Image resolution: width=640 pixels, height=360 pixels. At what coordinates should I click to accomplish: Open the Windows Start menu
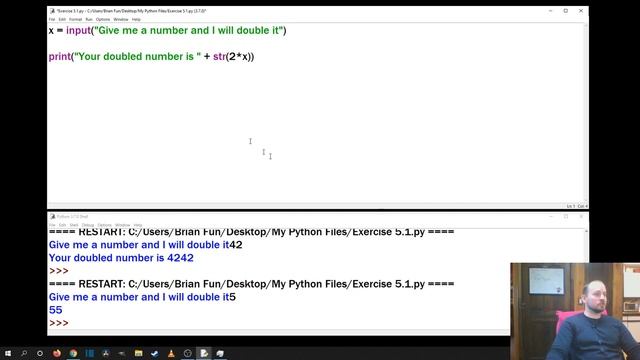[x=8, y=353]
